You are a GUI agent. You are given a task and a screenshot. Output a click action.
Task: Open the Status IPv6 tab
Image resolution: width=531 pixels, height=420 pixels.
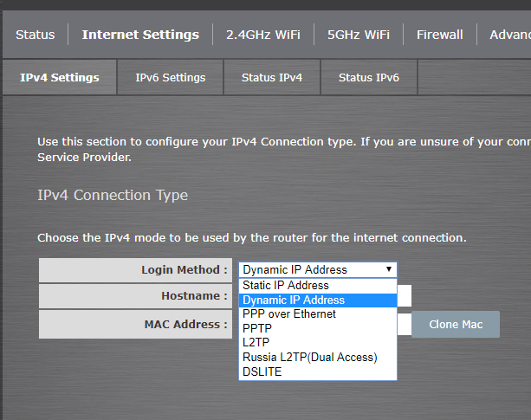(x=369, y=77)
